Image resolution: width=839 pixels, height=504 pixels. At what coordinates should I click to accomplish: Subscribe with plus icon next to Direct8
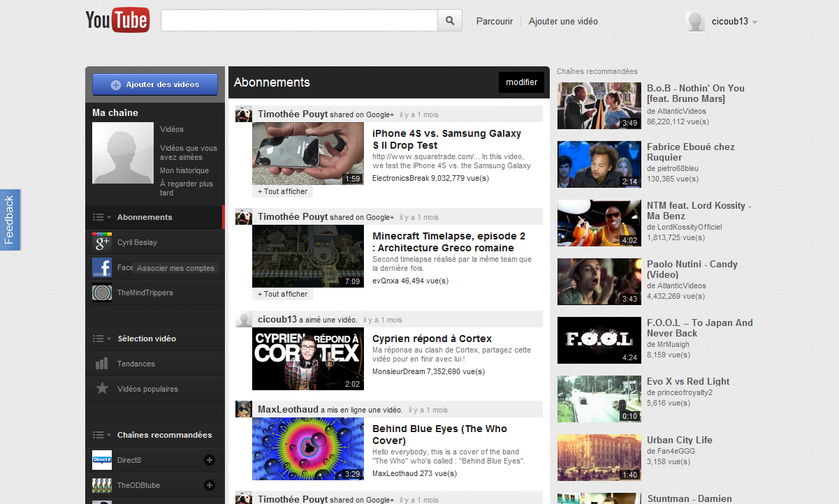click(x=209, y=460)
